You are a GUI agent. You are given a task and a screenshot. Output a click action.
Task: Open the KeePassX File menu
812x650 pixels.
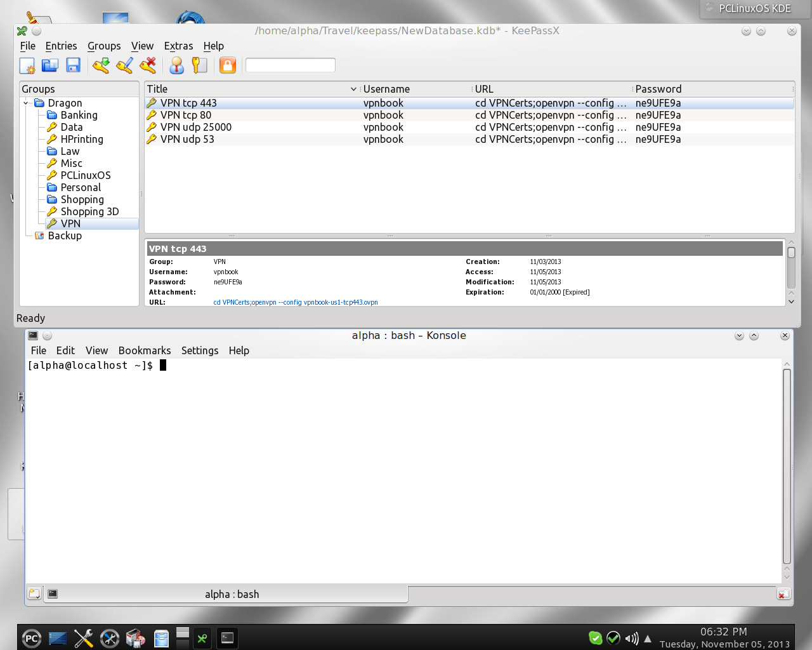(x=28, y=46)
